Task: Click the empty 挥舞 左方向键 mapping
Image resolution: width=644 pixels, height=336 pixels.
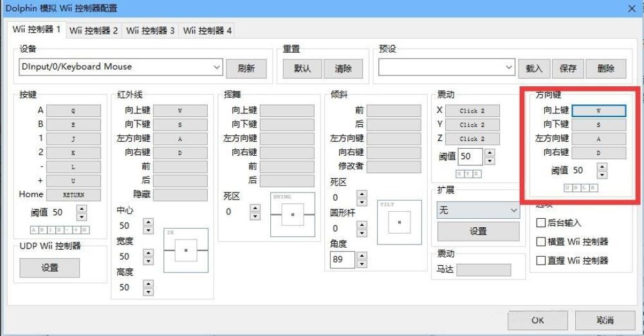Action: pyautogui.click(x=287, y=139)
